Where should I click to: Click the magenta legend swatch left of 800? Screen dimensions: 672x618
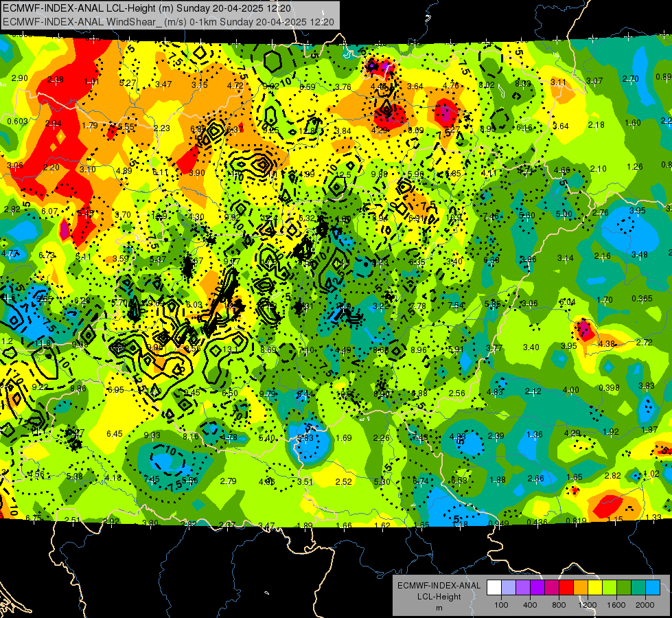click(x=552, y=588)
